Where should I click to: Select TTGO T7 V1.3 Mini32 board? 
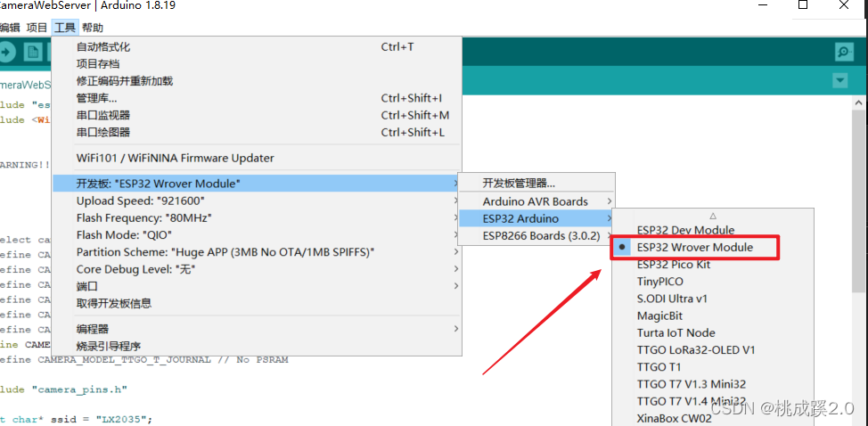[713, 384]
